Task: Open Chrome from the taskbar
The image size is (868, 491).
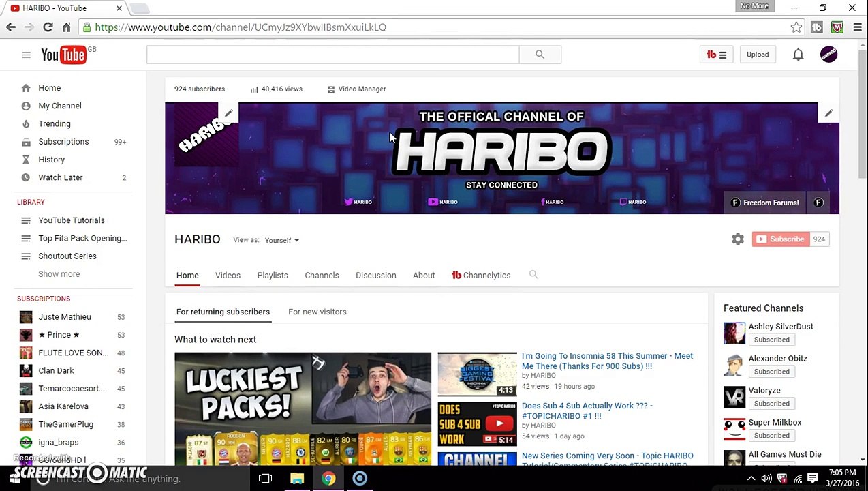Action: (328, 479)
